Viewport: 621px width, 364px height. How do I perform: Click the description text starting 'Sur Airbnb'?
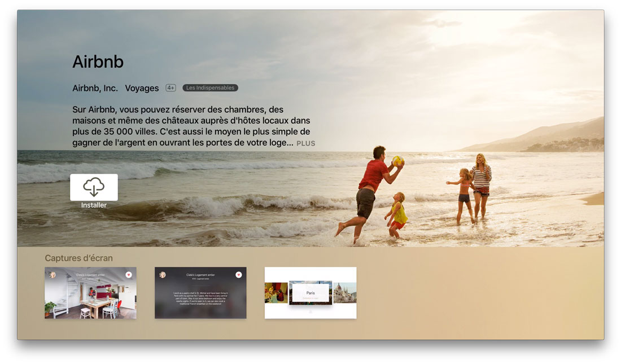click(191, 126)
